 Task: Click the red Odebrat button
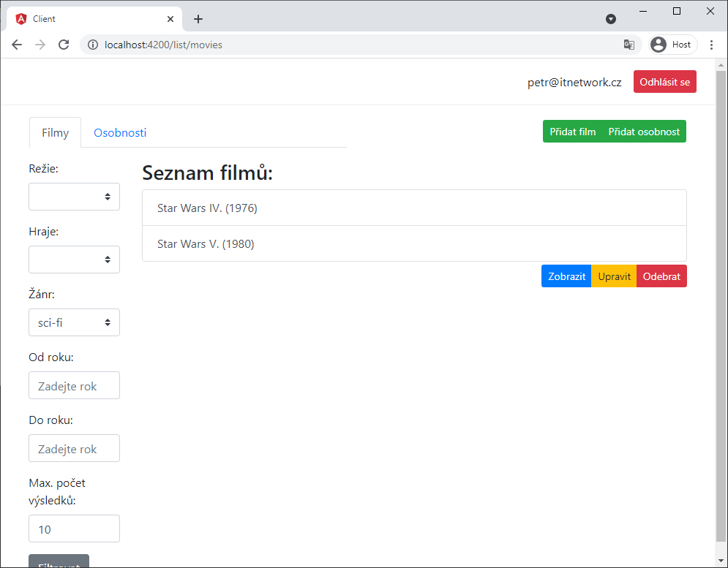tap(661, 276)
